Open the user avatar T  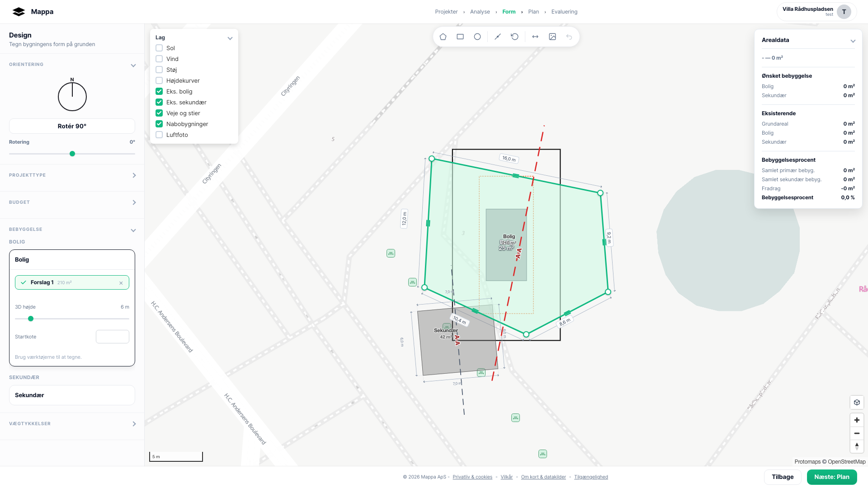[844, 12]
